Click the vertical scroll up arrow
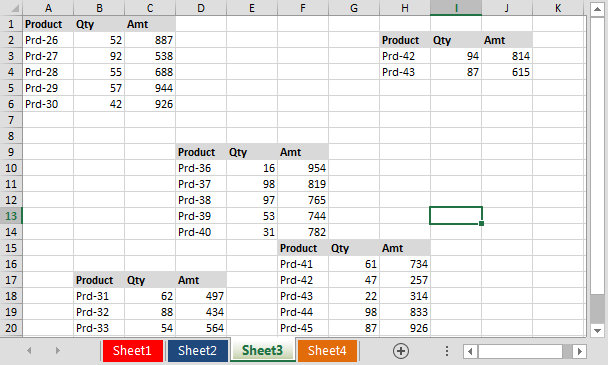This screenshot has width=608, height=365. coord(597,9)
